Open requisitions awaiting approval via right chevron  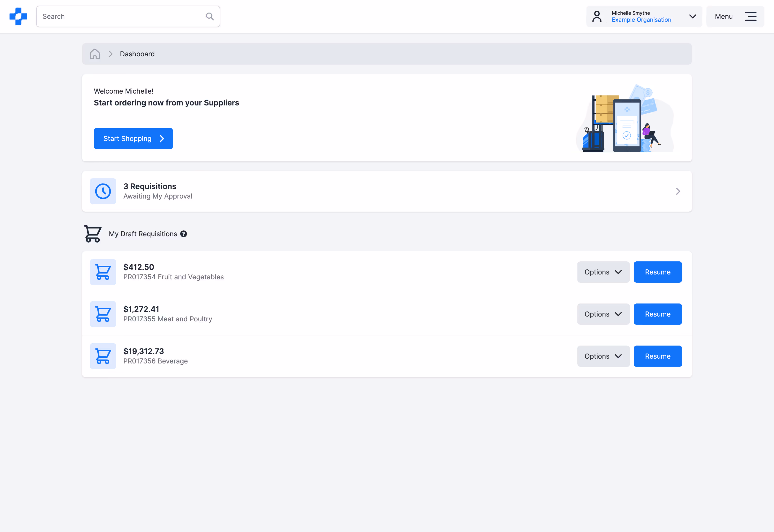[678, 191]
